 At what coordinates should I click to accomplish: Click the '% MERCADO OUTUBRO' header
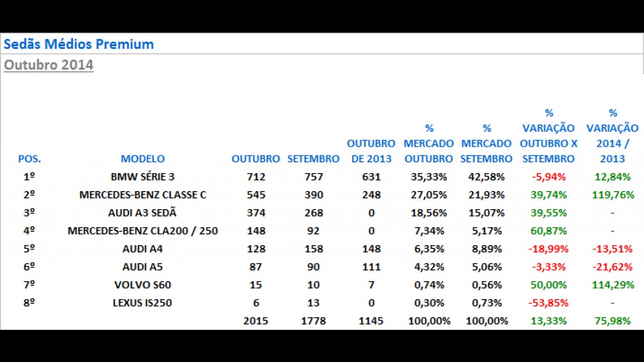coord(429,143)
